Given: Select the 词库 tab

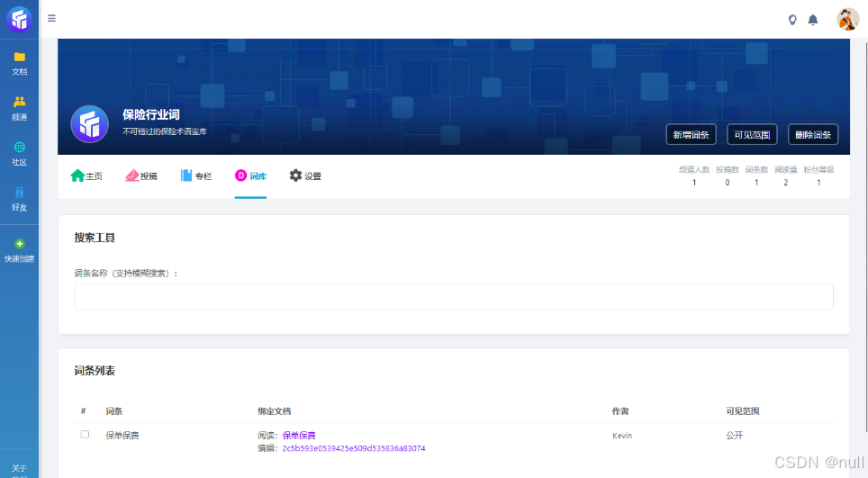Looking at the screenshot, I should [251, 176].
